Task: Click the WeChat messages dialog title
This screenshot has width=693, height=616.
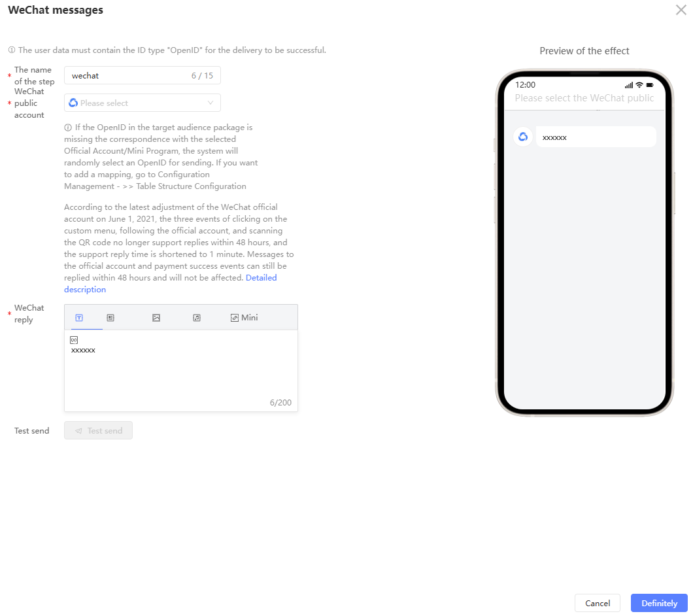Action: pos(56,10)
